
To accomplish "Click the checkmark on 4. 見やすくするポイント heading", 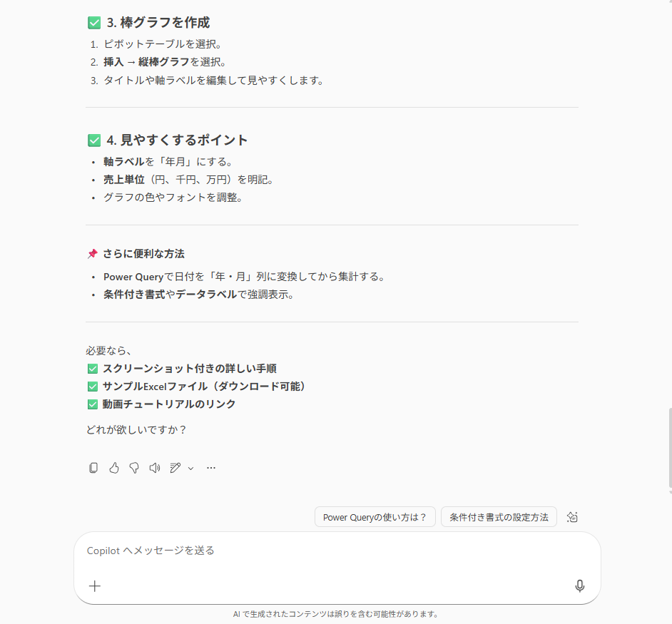I will pos(94,140).
